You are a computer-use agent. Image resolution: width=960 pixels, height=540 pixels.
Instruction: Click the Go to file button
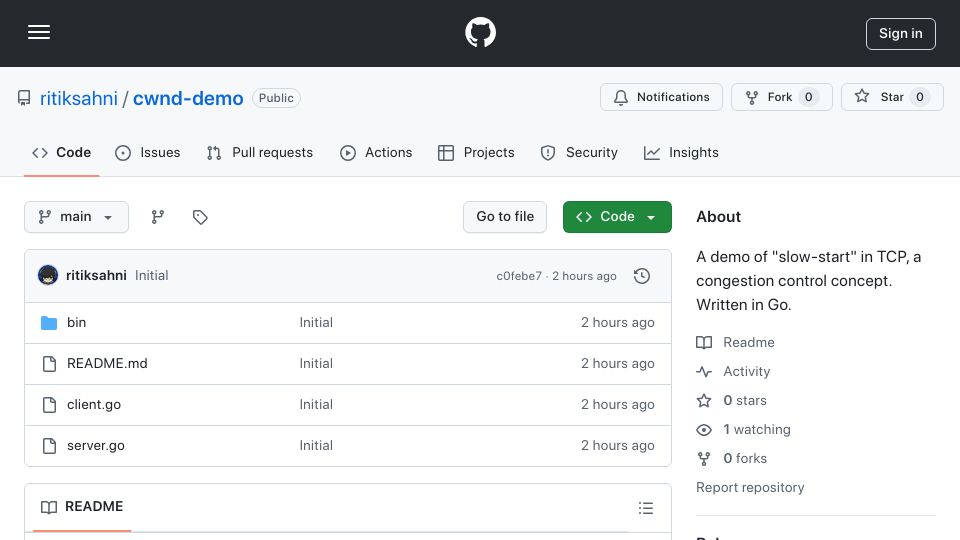pyautogui.click(x=505, y=217)
